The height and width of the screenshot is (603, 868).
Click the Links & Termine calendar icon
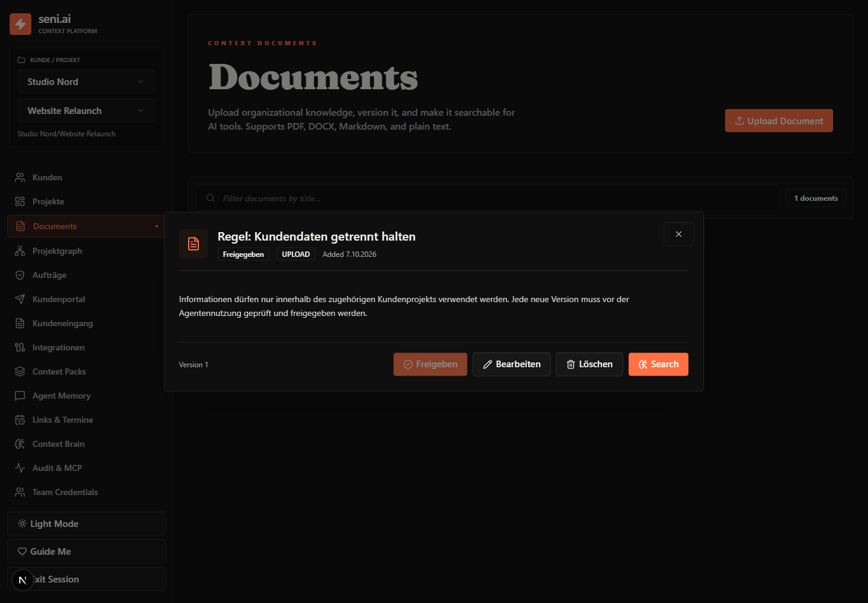[x=20, y=420]
